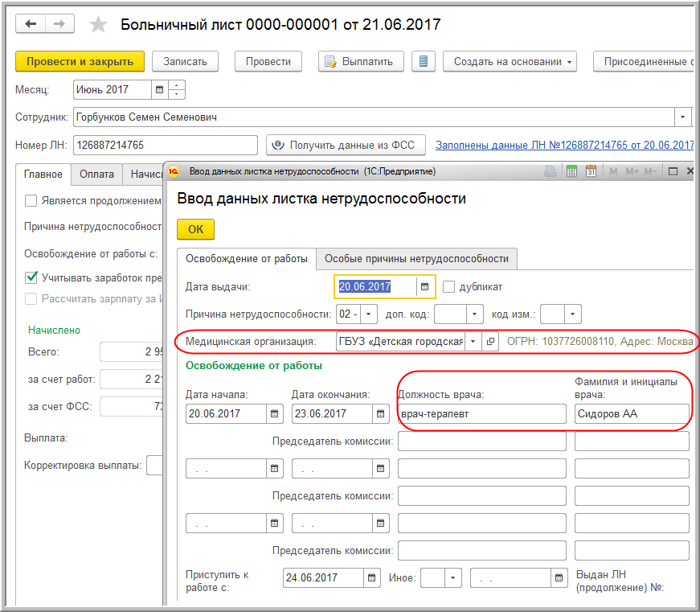Switch to Особые причины нетрудоспособности tab
This screenshot has height=612, width=700.
tap(416, 258)
